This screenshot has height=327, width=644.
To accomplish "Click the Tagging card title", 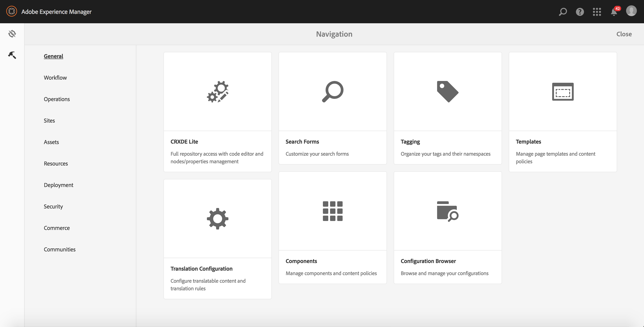I will click(410, 142).
